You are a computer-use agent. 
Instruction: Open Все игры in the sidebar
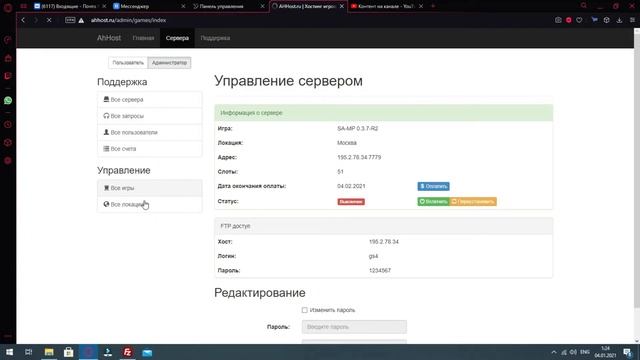150,188
